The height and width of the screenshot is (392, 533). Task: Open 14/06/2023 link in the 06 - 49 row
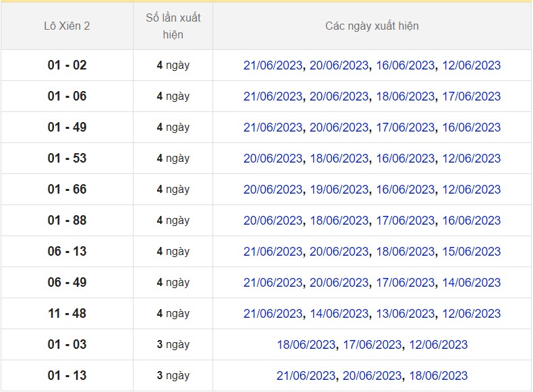click(x=472, y=283)
